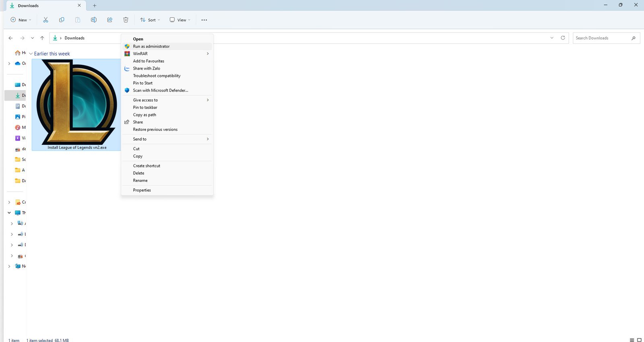Open the New item button
Image resolution: width=644 pixels, height=342 pixels.
(21, 20)
